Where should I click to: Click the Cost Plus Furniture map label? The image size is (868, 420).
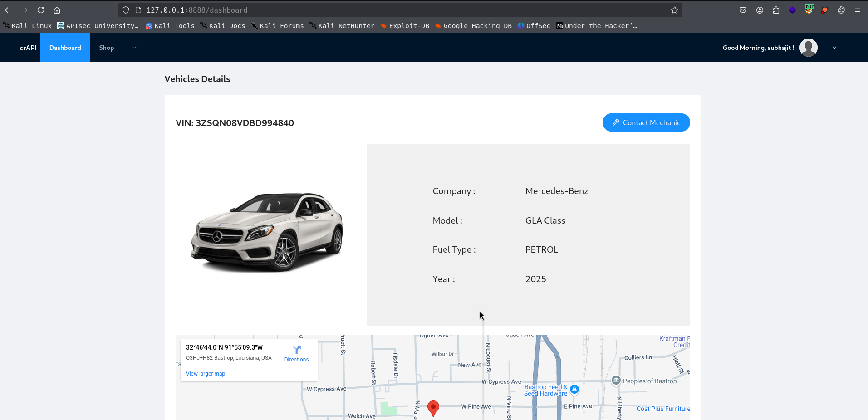tap(663, 409)
